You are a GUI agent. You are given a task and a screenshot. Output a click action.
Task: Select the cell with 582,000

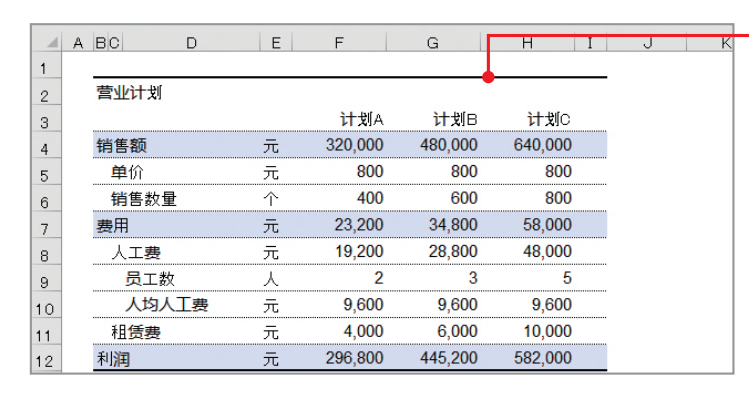pos(543,358)
